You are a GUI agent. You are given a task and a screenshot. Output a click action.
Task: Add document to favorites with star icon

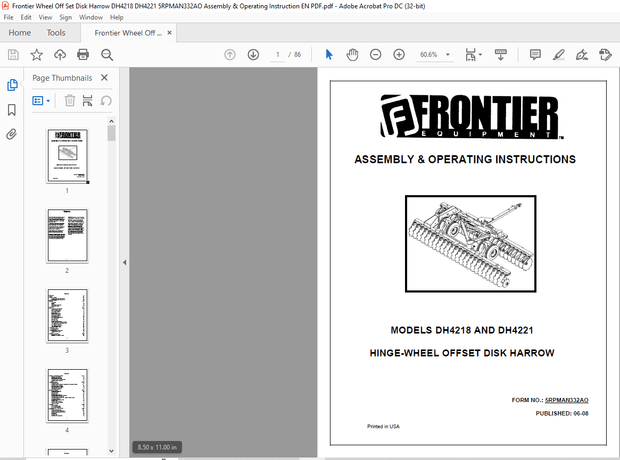coord(36,55)
